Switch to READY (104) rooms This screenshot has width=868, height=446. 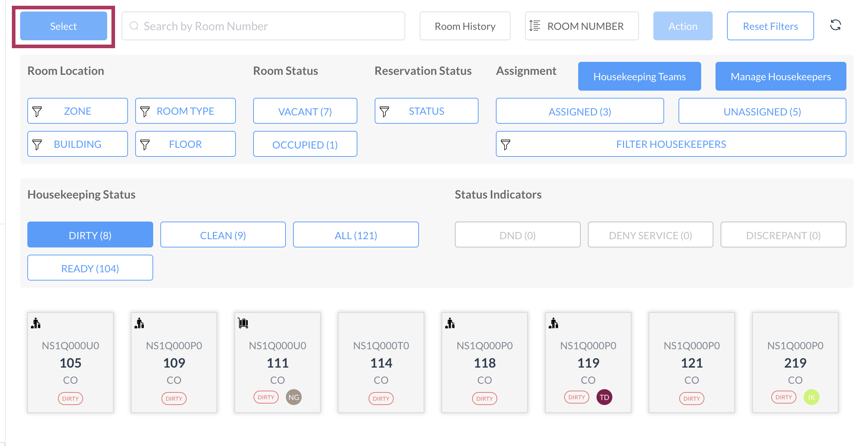coord(90,268)
